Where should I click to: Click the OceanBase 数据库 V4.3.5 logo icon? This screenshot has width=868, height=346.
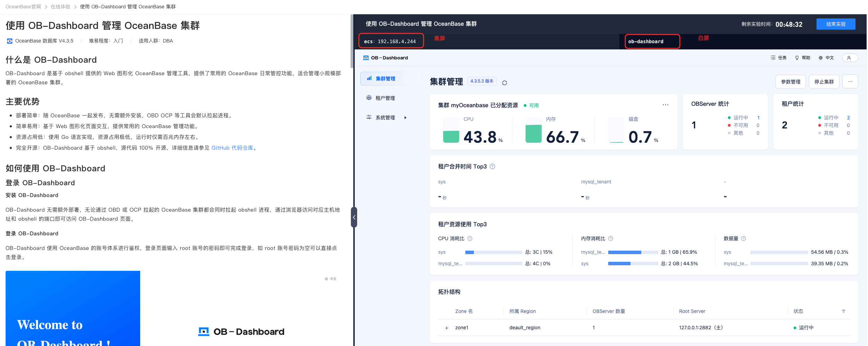click(x=10, y=41)
